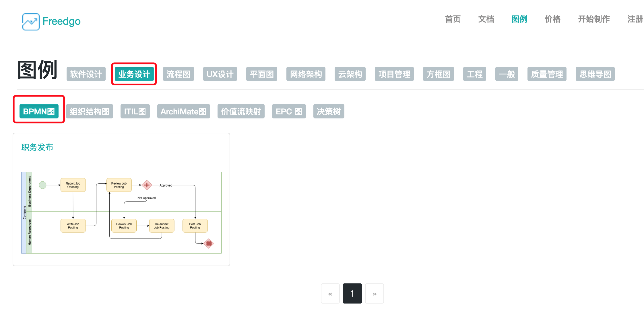
Task: Open the 项目管理 category
Action: [394, 74]
